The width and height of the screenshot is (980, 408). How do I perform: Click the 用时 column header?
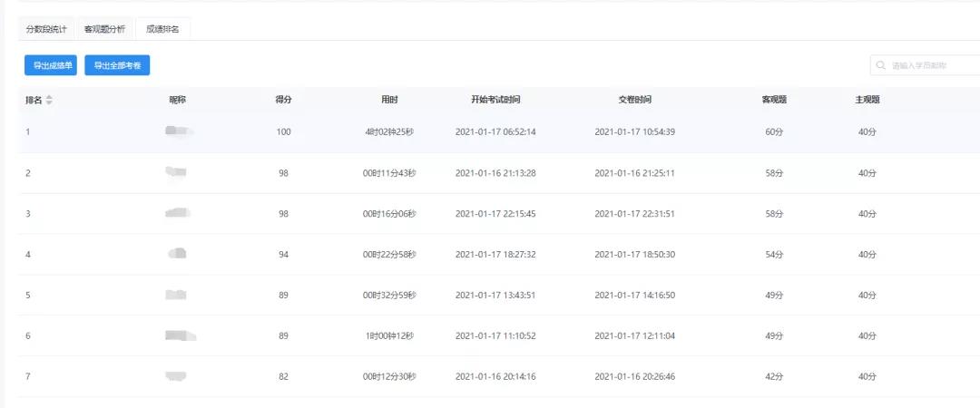tap(389, 100)
